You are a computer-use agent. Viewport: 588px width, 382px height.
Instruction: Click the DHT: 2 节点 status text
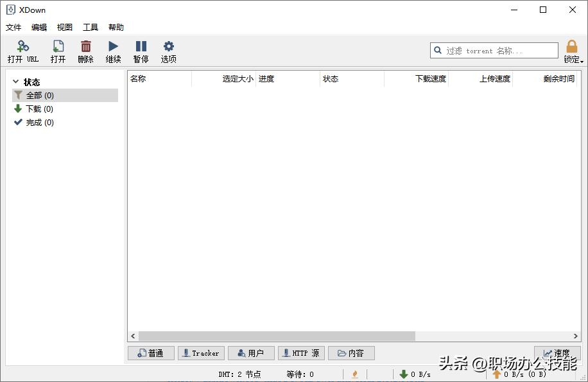click(x=239, y=374)
